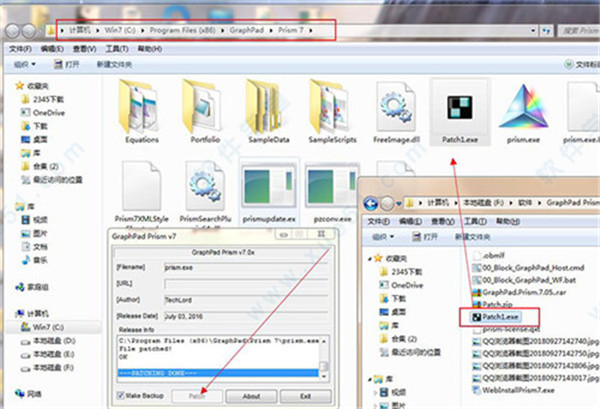This screenshot has height=409, width=600.
Task: Select the PrismSearchPlugin file icon
Action: (x=205, y=186)
